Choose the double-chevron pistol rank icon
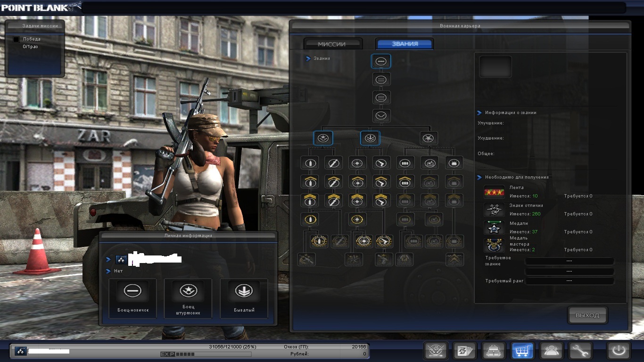Viewport: 644px width, 362px height. pos(380,200)
